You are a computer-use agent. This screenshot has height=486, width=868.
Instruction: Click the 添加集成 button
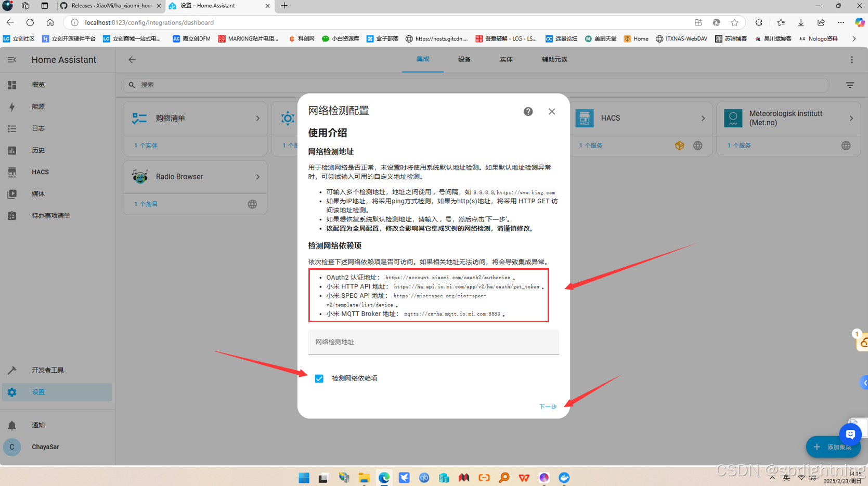tap(833, 447)
